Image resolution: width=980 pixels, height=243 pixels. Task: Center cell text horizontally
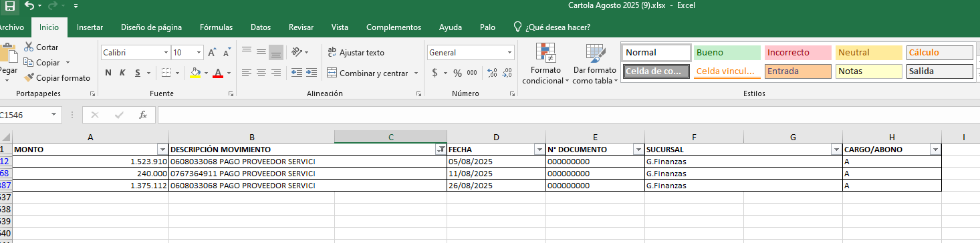pos(261,73)
